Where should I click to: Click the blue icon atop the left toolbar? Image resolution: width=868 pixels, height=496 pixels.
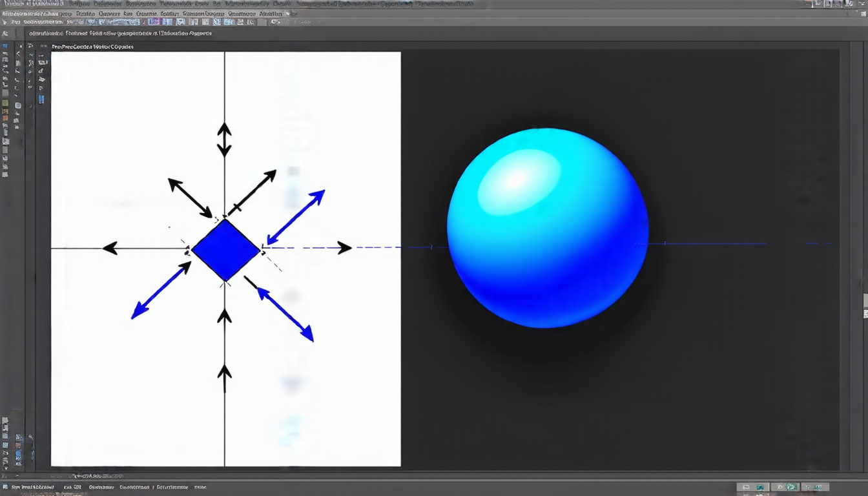click(x=5, y=47)
